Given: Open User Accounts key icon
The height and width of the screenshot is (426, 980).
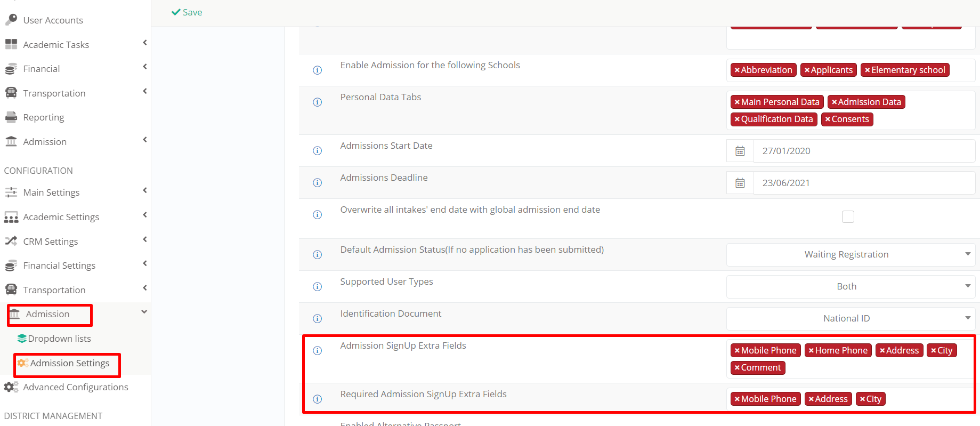Looking at the screenshot, I should click(x=11, y=20).
